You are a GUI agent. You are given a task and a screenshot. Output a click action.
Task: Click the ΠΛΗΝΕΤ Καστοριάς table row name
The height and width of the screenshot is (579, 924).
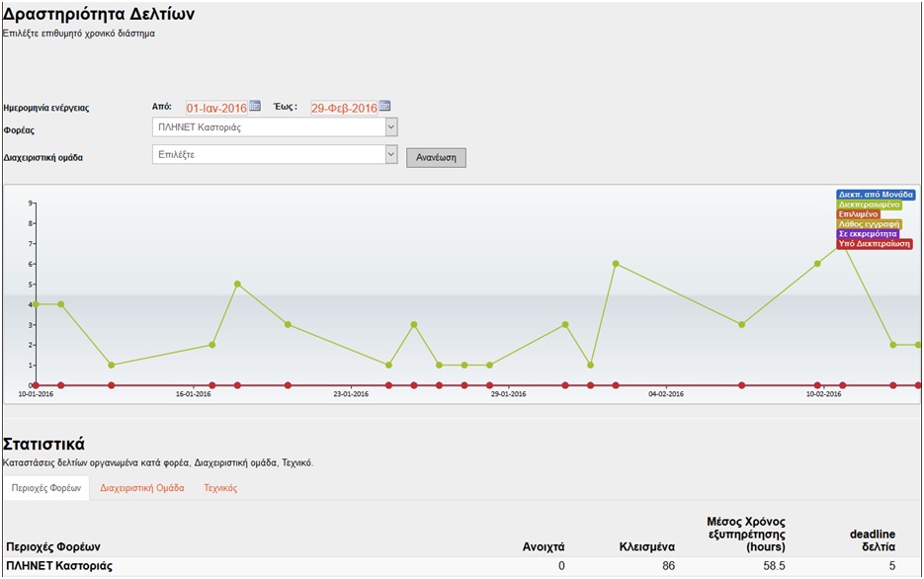tap(59, 566)
